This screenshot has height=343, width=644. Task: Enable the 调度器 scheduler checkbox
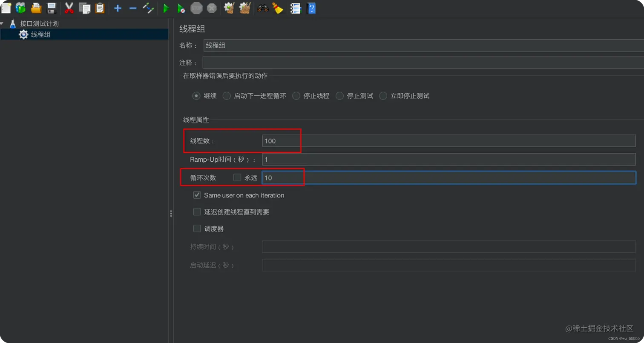[x=197, y=229]
